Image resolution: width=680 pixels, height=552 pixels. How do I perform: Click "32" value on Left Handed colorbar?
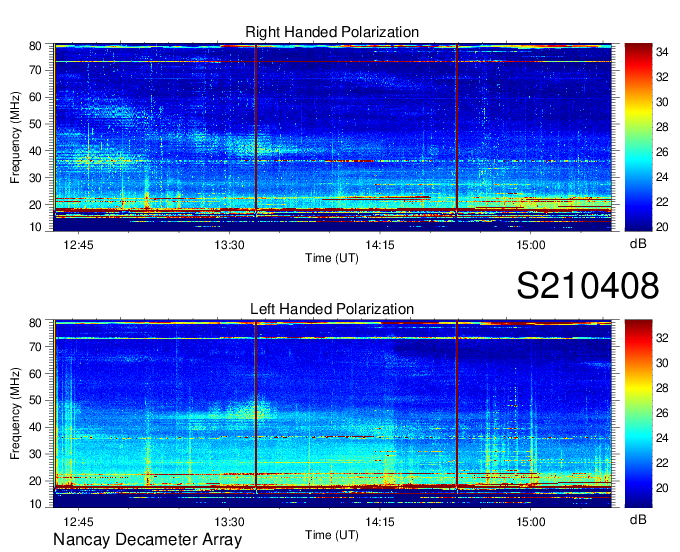coord(662,338)
